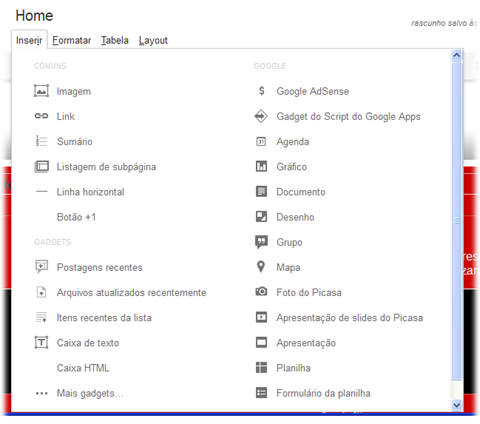Click the menu scrollbar up arrow
480x424 pixels.
[457, 55]
